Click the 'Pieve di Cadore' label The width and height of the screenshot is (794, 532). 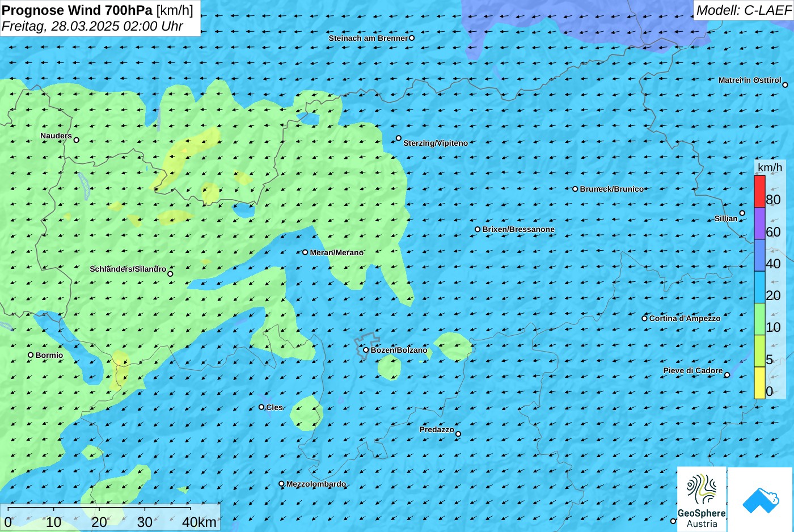click(x=693, y=370)
